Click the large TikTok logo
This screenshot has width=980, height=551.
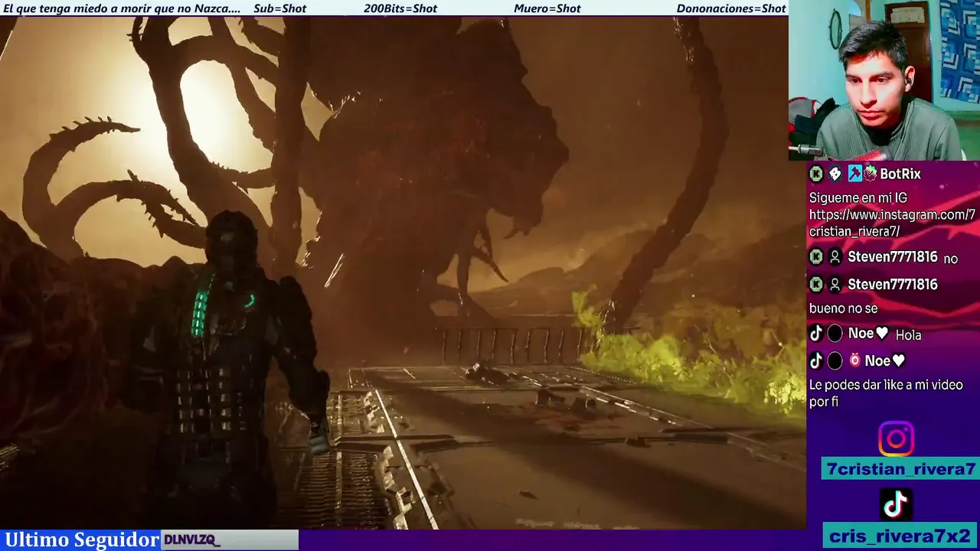896,504
